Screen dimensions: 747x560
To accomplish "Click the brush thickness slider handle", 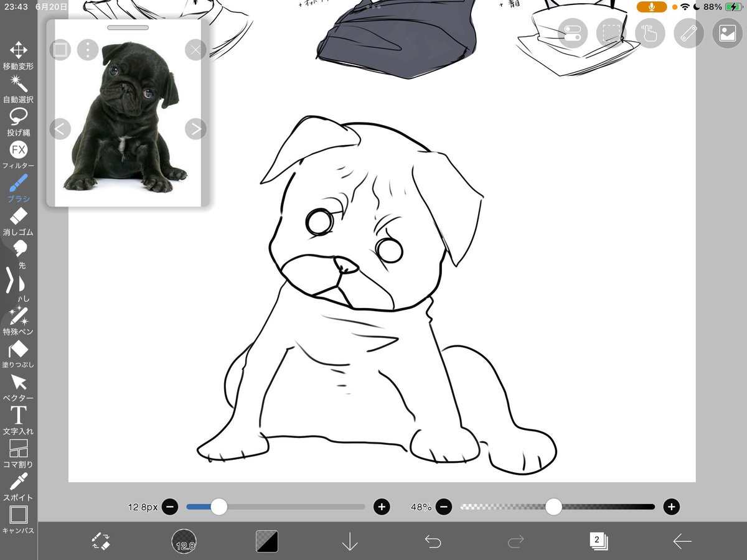I will [x=218, y=506].
